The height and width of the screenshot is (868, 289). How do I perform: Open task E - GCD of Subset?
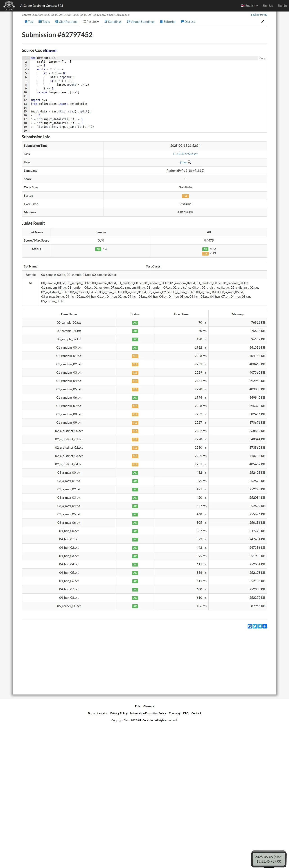185,154
